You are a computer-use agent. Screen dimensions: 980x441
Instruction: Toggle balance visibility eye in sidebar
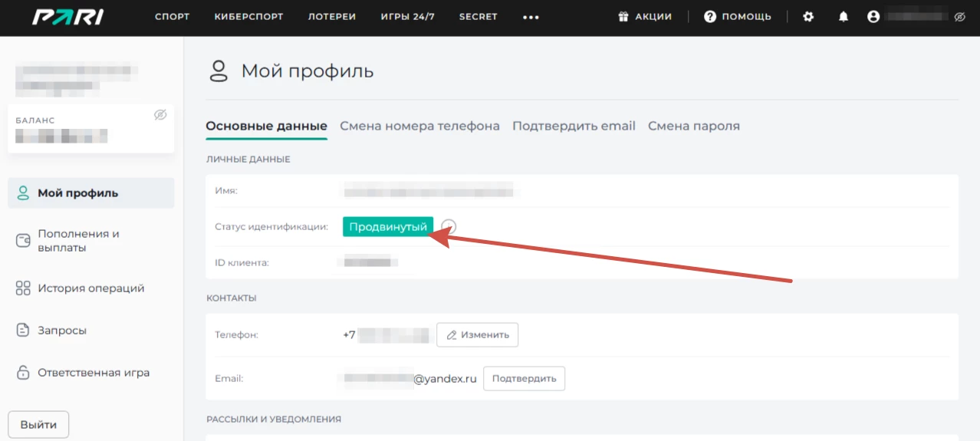pyautogui.click(x=159, y=115)
